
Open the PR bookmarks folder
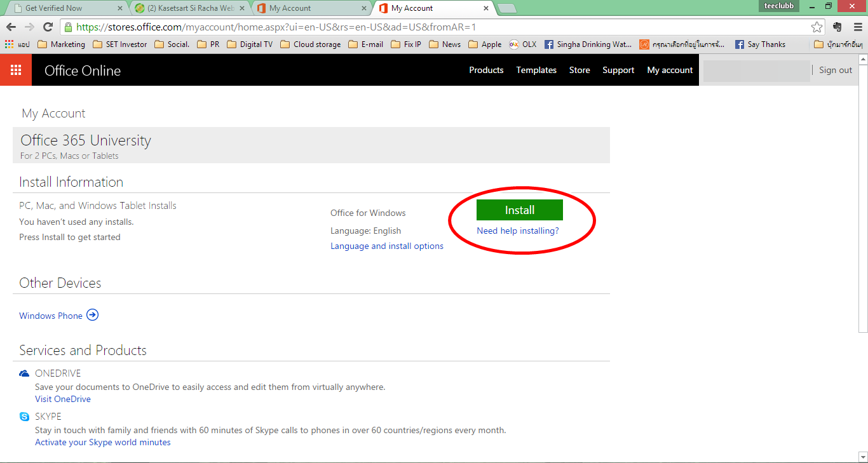point(208,44)
